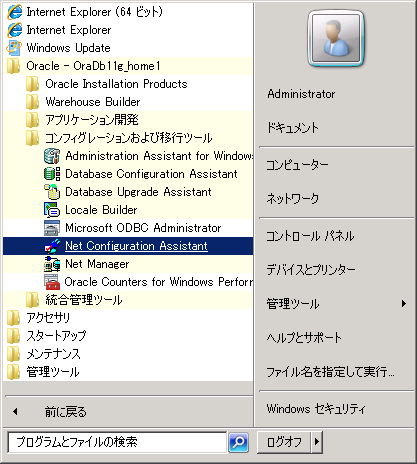Launch Net Manager icon
Screen dimensions: 417x464
tap(52, 264)
